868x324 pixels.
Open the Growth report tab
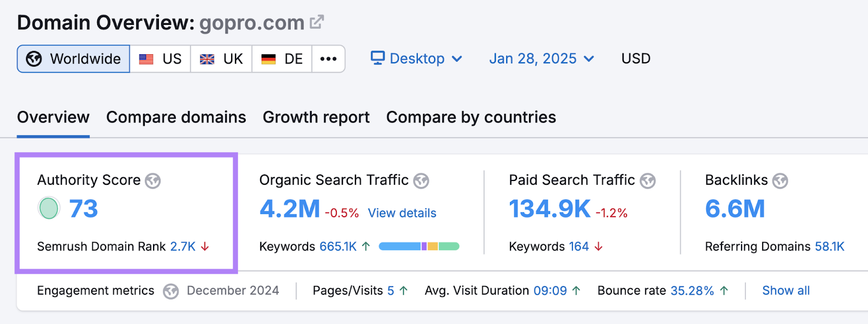(316, 117)
